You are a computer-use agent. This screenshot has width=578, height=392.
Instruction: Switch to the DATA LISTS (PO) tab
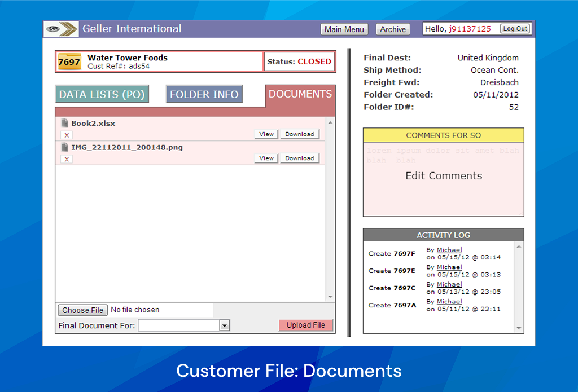click(102, 94)
